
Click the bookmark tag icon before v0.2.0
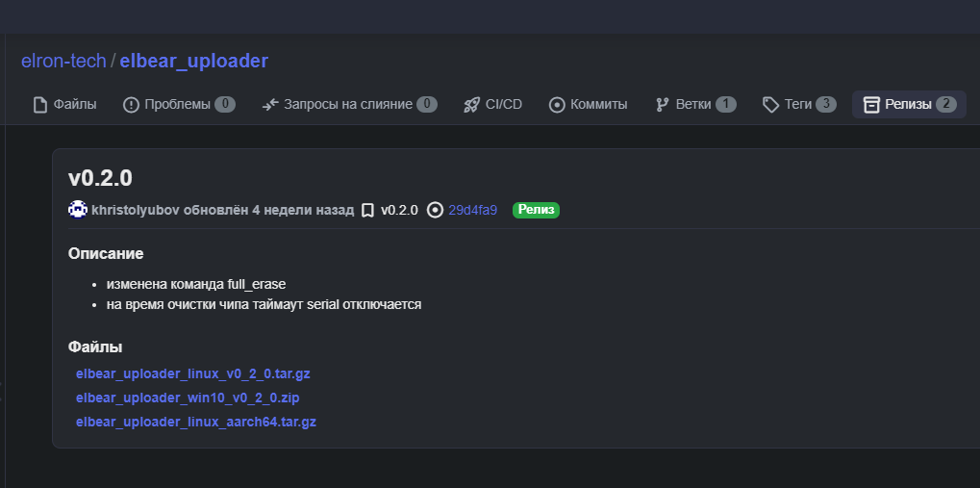[367, 210]
